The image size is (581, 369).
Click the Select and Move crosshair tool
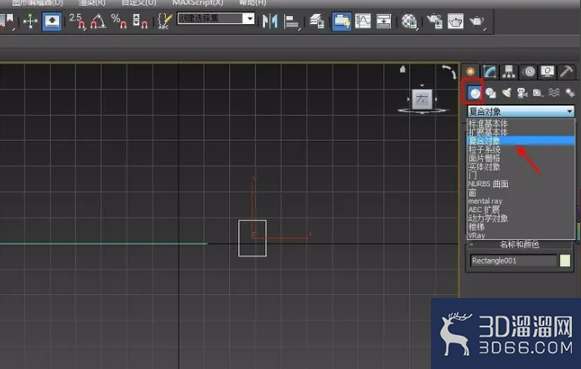point(30,21)
